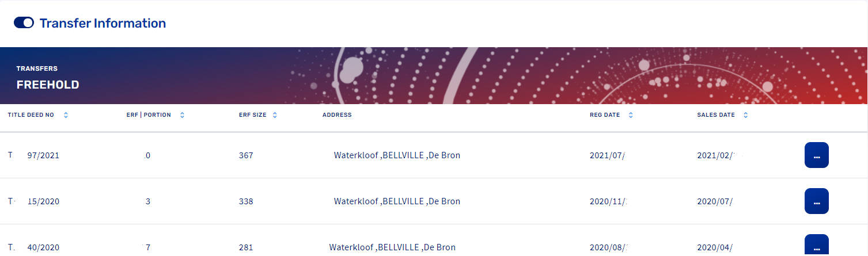868x256 pixels.
Task: Select the 97/2021 title deed row
Action: click(43, 155)
